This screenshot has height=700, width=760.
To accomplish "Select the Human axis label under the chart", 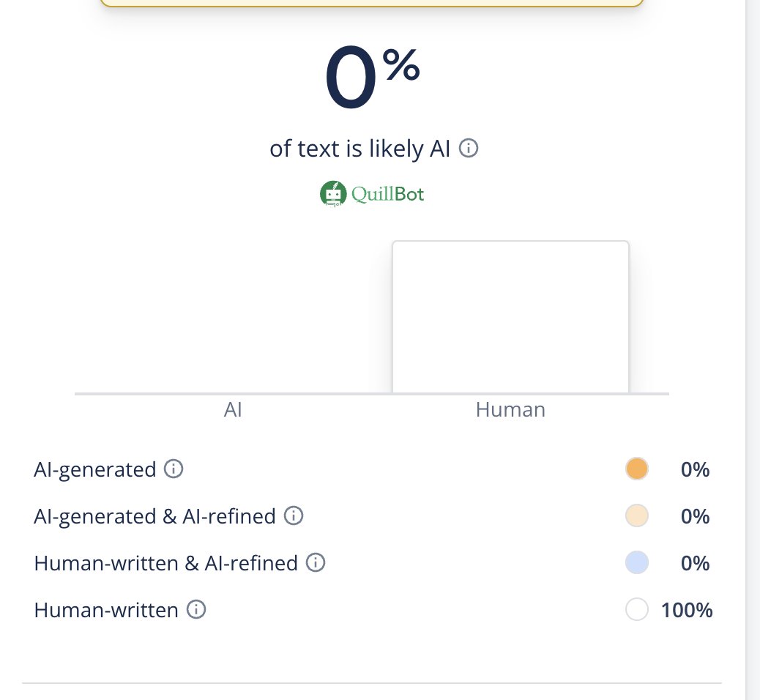I will click(x=510, y=409).
